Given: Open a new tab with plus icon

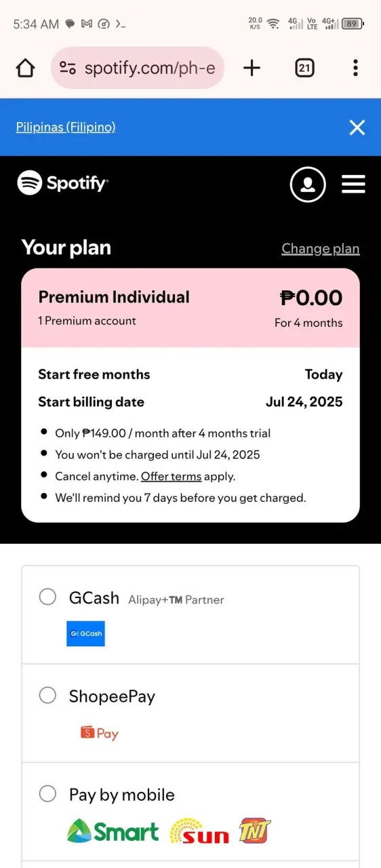Looking at the screenshot, I should coord(252,68).
